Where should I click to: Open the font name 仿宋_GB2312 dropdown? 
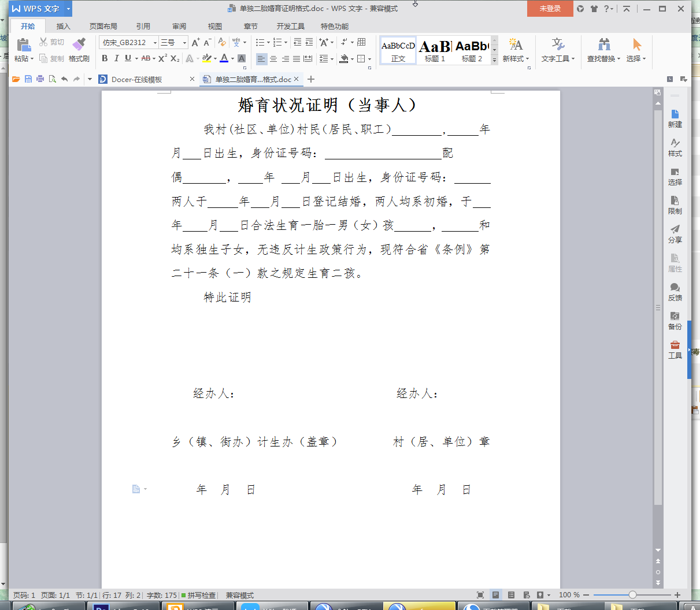(x=155, y=42)
